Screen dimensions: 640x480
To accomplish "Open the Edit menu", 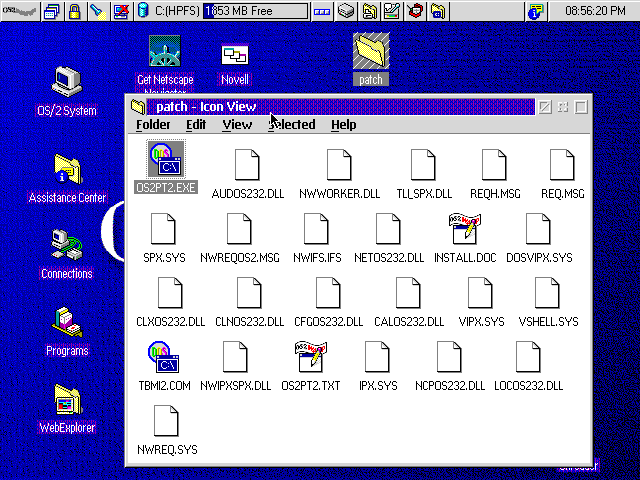I will pyautogui.click(x=196, y=124).
